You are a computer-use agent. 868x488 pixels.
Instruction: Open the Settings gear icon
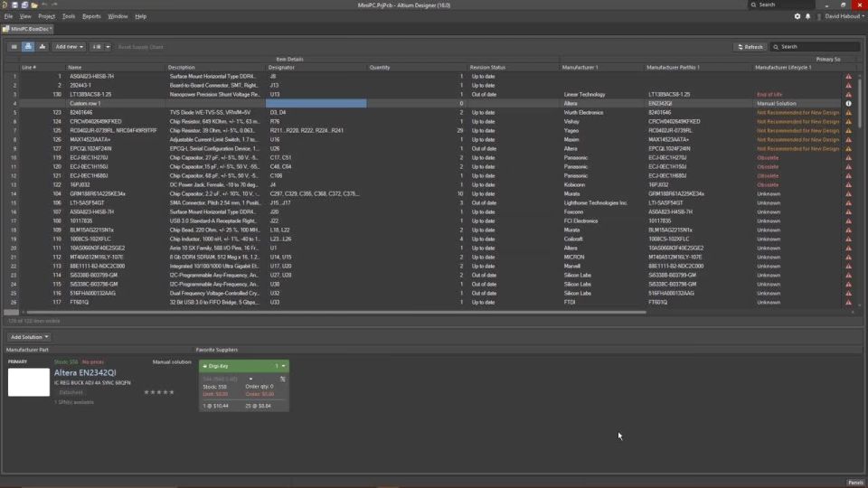tap(797, 16)
